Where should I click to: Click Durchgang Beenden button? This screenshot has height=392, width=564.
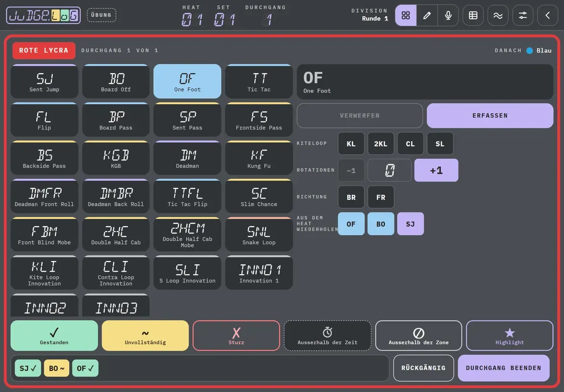pyautogui.click(x=504, y=368)
